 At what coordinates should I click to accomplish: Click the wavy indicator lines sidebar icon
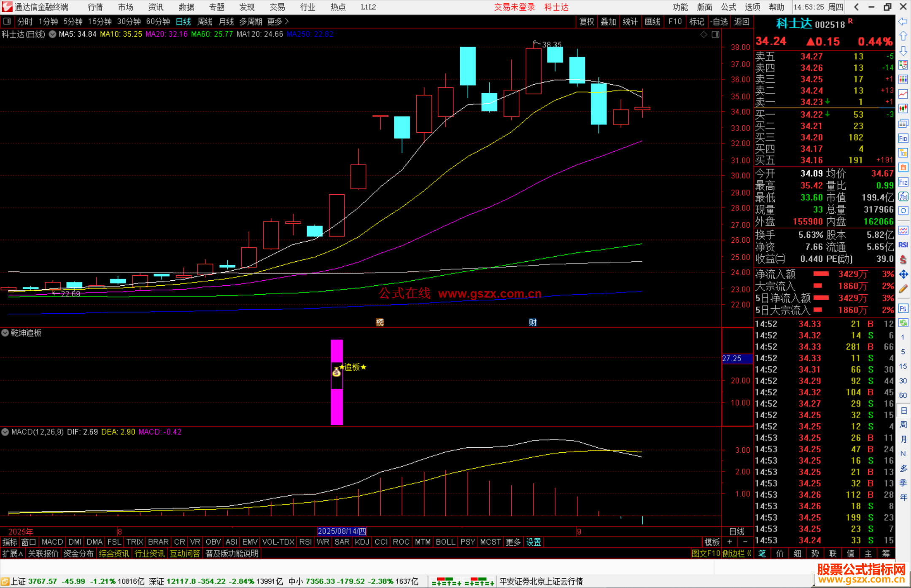903,230
